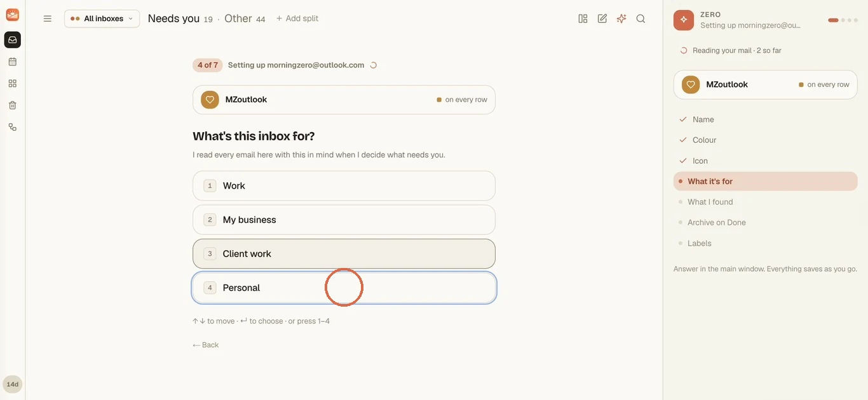Choose Work as the inbox purpose
The image size is (868, 400).
344,186
